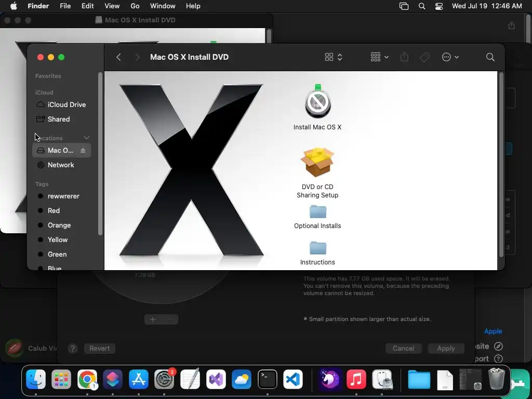Click the help question mark beside Revert
Viewport: 532px width, 399px height.
click(x=73, y=349)
